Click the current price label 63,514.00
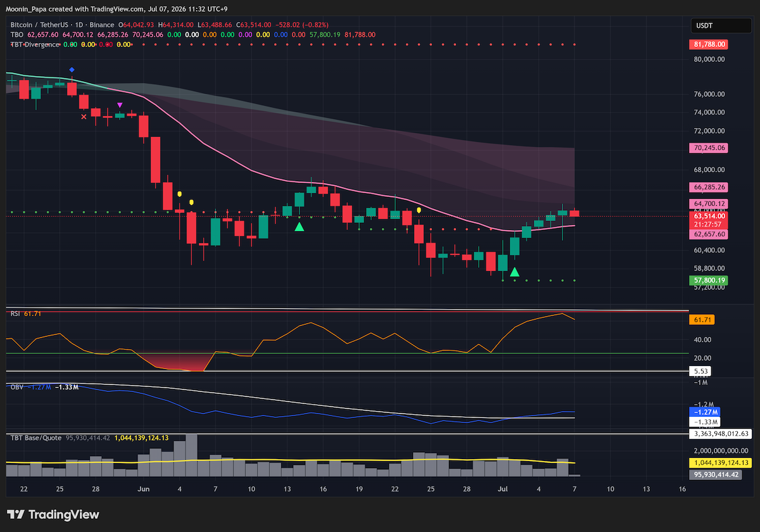The width and height of the screenshot is (760, 532). coord(709,216)
